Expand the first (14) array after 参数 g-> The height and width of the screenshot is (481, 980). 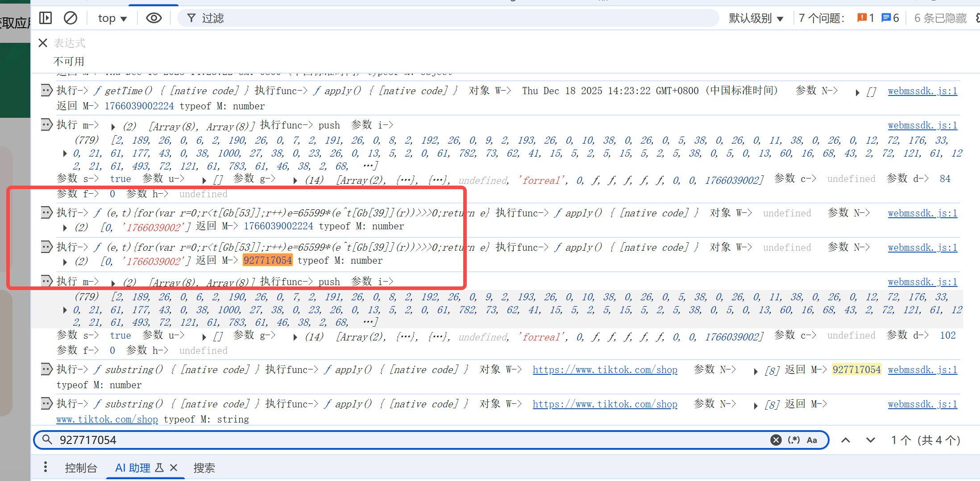tap(295, 180)
